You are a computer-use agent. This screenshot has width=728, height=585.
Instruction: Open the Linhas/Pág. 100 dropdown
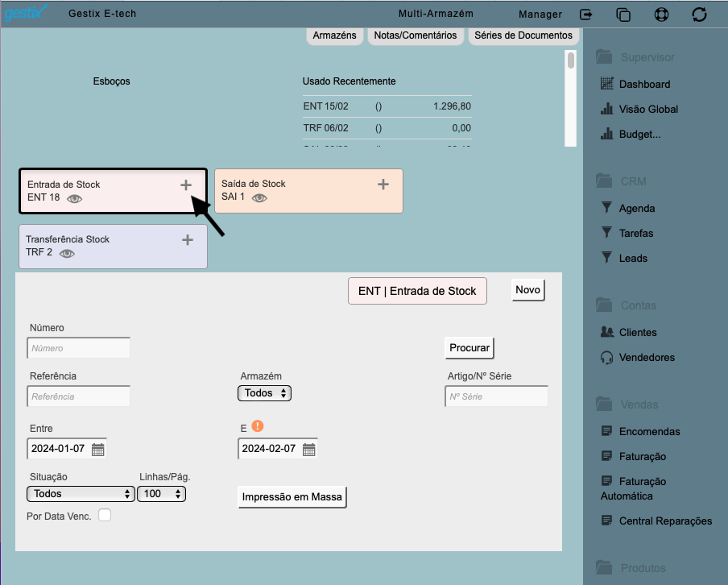click(162, 494)
